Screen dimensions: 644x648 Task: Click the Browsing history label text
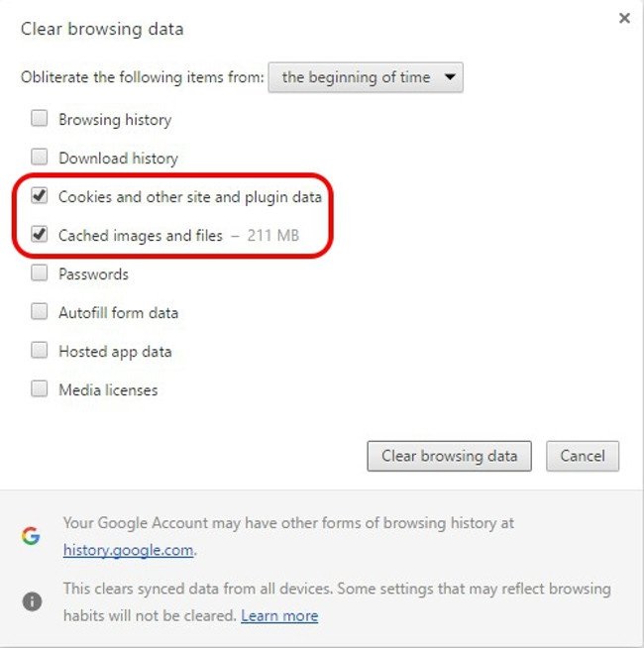(115, 119)
